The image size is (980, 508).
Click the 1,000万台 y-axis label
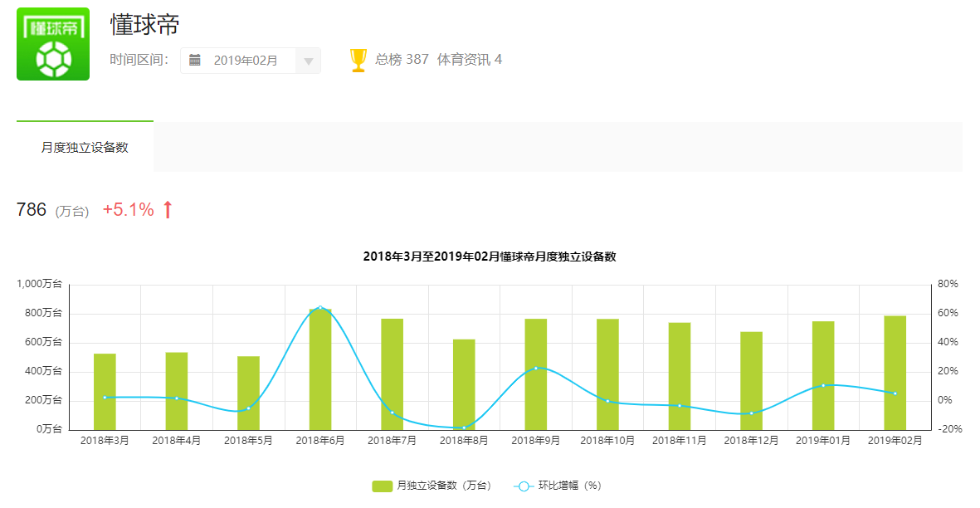coord(39,284)
